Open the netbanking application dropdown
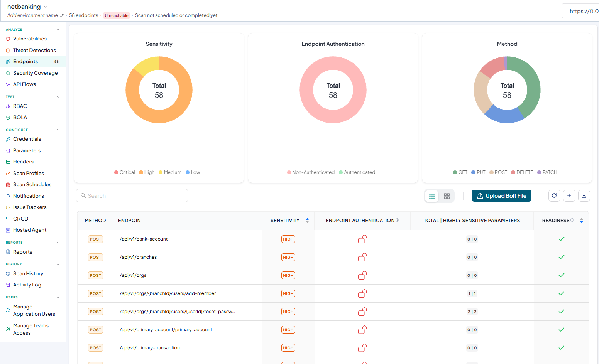599x364 pixels. [46, 7]
